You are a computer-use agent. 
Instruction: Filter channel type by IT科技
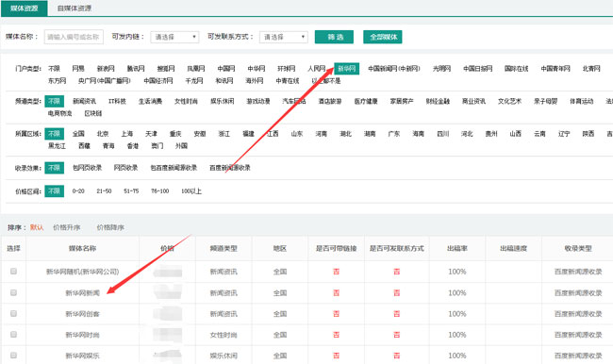point(117,101)
